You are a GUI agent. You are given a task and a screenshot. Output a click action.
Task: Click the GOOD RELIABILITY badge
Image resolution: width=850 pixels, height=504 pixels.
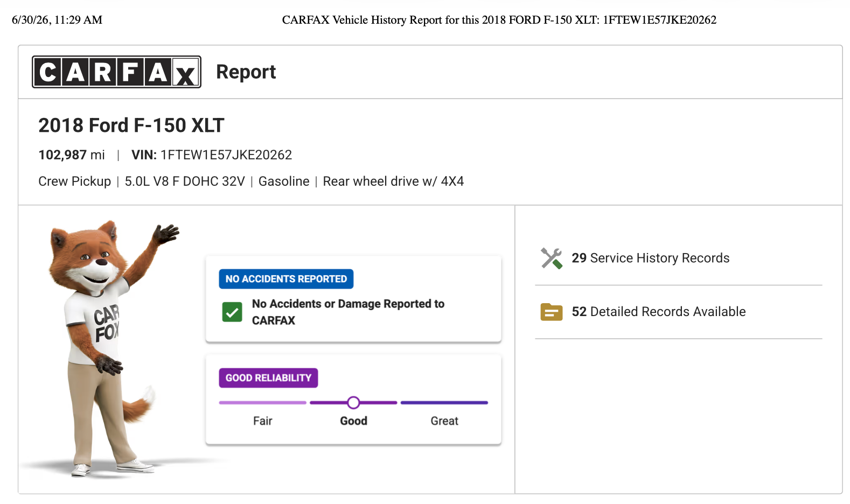click(x=268, y=378)
